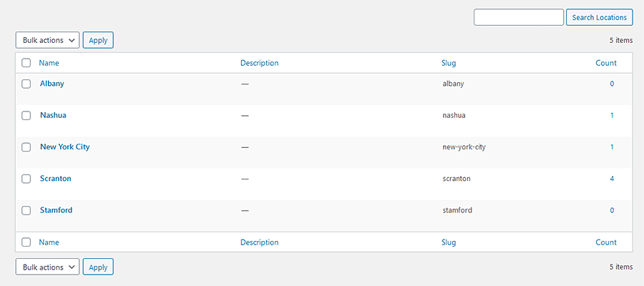The width and height of the screenshot is (644, 286).
Task: Focus the location search input field
Action: [519, 17]
